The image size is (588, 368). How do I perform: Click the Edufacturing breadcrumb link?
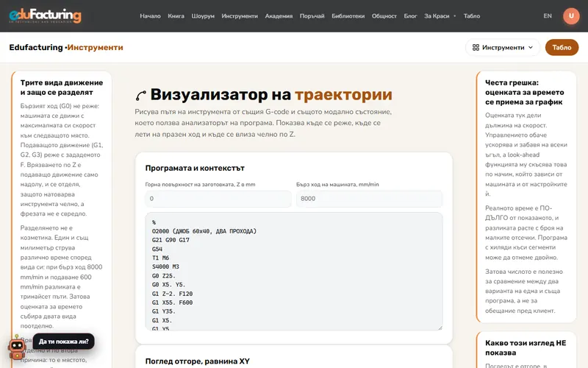(x=36, y=47)
